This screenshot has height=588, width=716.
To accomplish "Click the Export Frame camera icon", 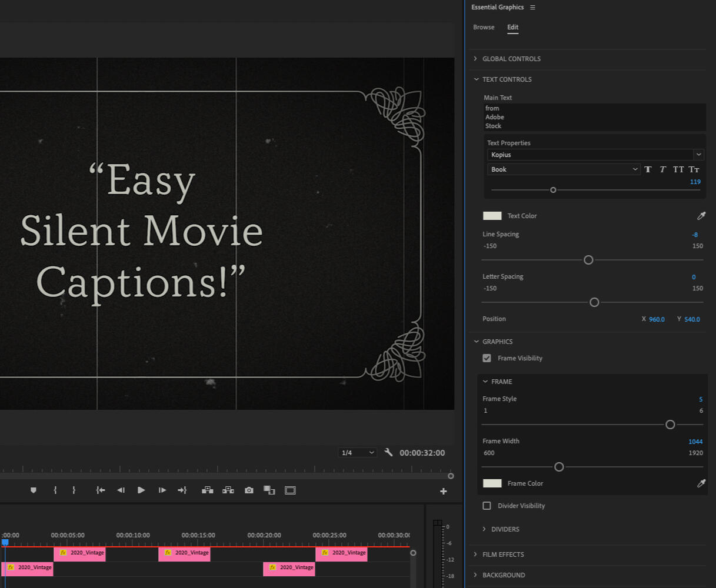I will (x=249, y=490).
